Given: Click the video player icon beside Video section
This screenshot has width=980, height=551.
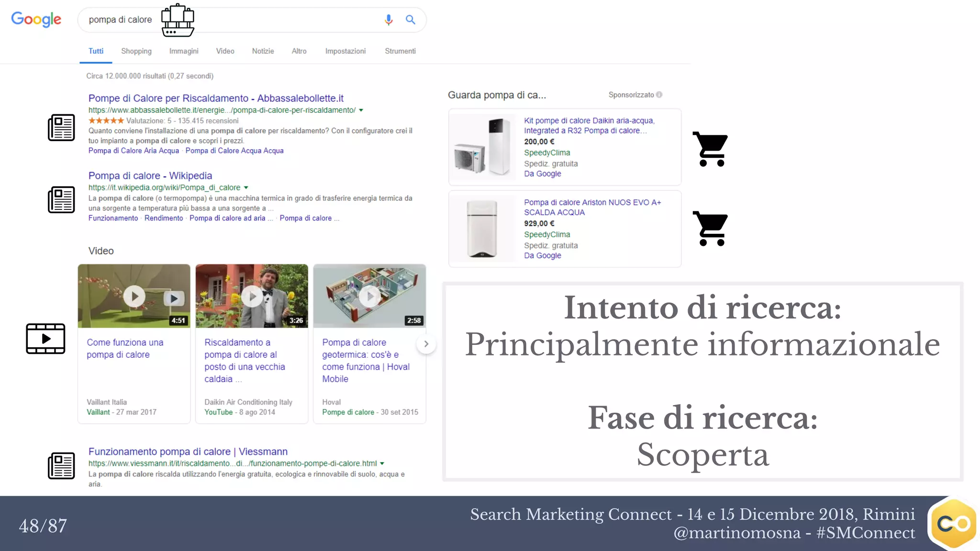Looking at the screenshot, I should point(45,339).
